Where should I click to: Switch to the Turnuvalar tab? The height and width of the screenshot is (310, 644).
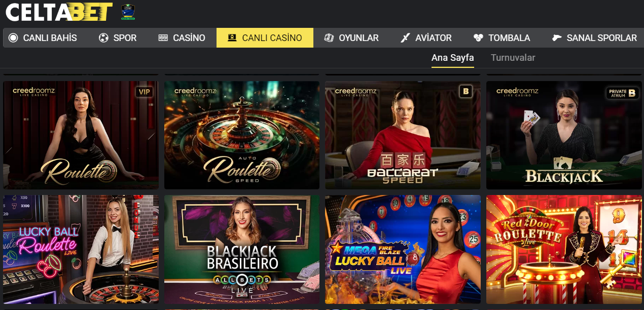tap(513, 58)
